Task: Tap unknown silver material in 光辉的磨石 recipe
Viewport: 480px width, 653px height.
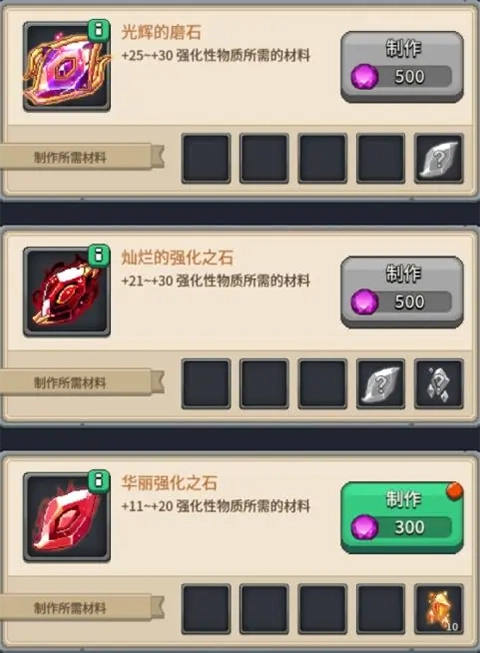Action: 439,159
